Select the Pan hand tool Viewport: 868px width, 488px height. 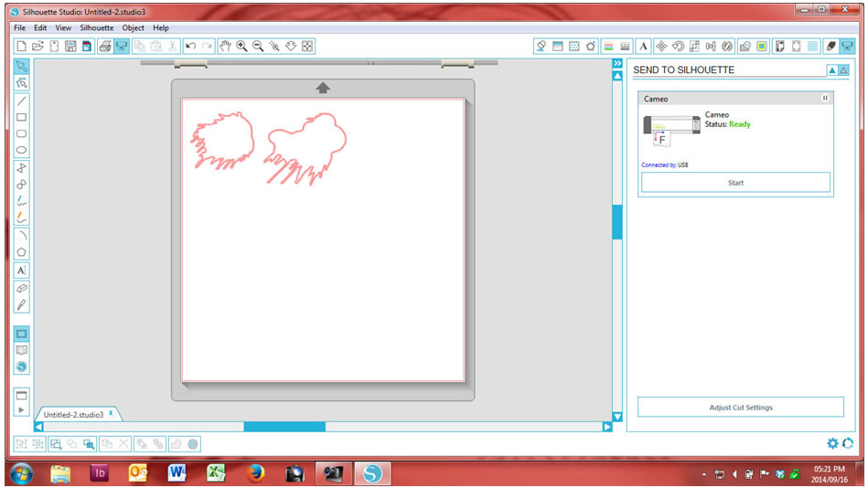(x=225, y=47)
